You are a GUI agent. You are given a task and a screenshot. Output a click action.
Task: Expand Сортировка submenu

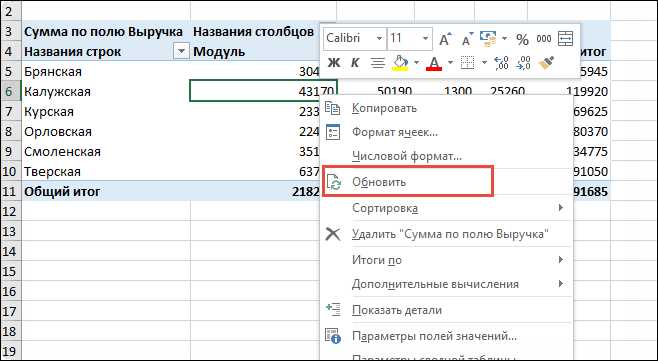coord(561,208)
